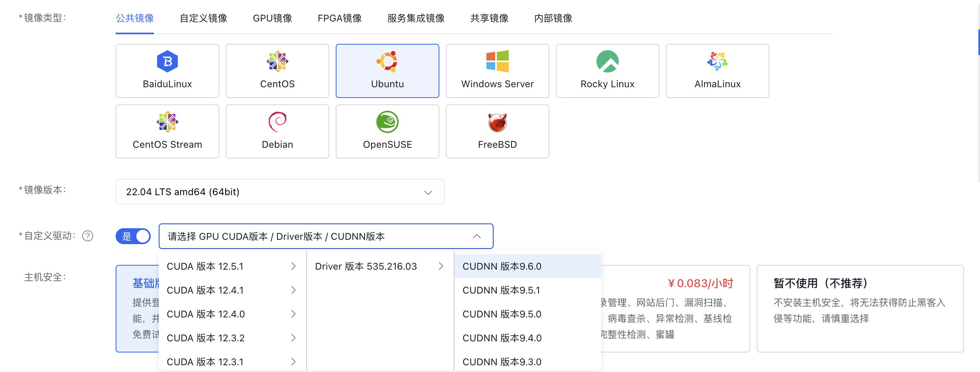Select the ¥0.083/小时 host security card

675,309
